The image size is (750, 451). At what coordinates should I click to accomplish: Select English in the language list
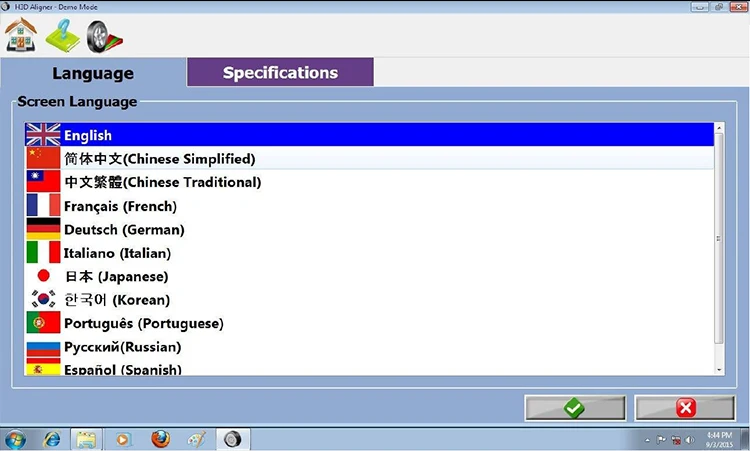click(x=369, y=135)
